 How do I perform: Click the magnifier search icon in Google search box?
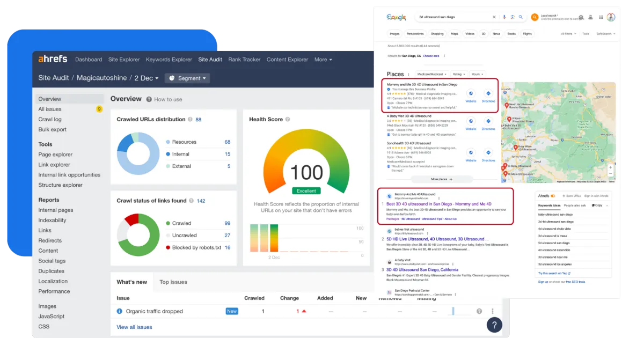click(x=521, y=17)
